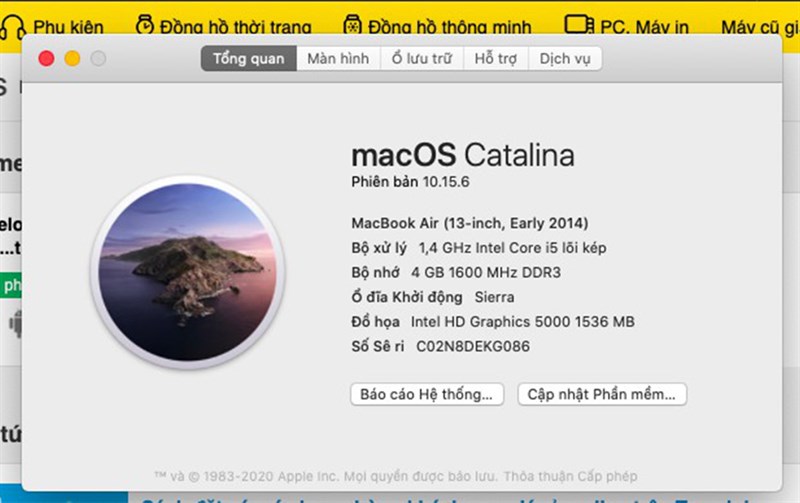800x503 pixels.
Task: Click the macOS Catalina island image
Action: 188,272
